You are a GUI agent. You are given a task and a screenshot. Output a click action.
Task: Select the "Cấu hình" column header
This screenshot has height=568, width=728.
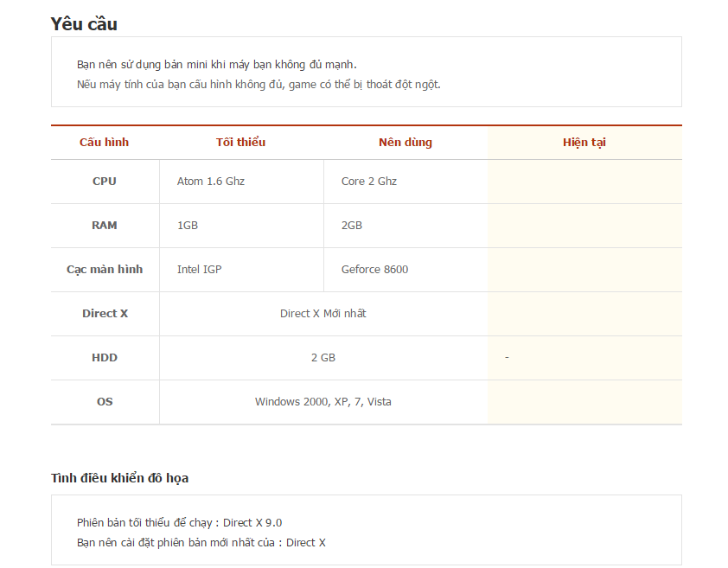coord(104,143)
